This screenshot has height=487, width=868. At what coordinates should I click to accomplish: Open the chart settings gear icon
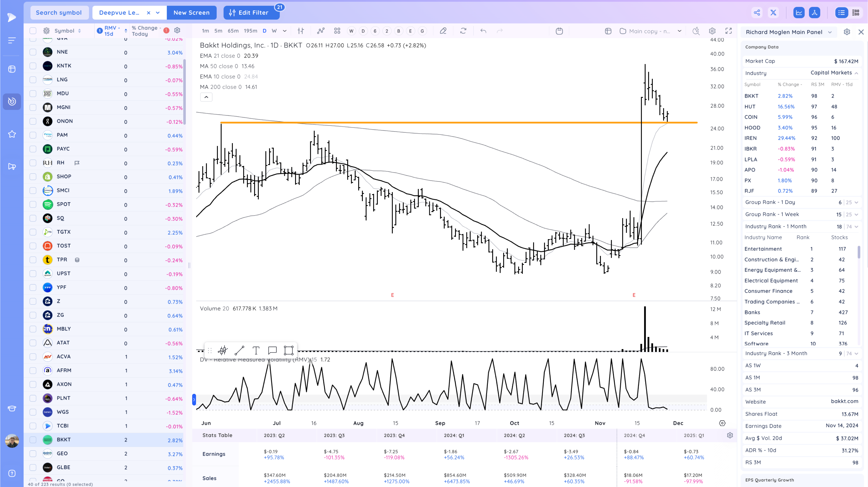pyautogui.click(x=712, y=31)
